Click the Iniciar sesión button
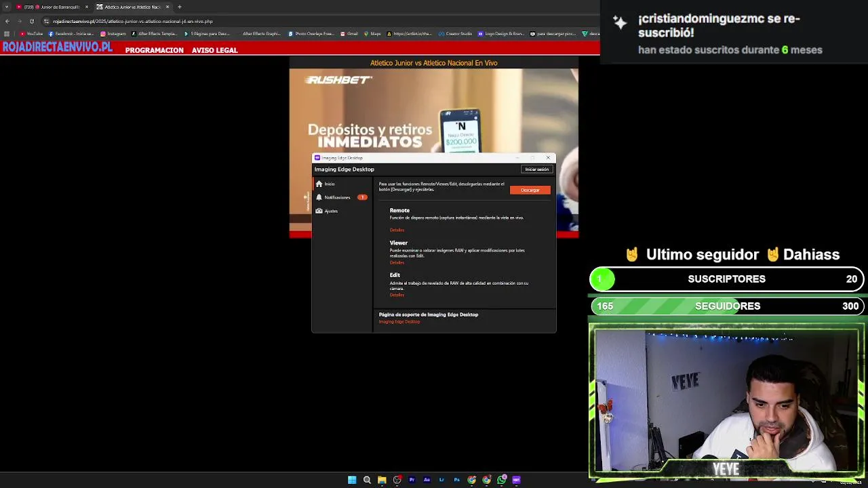Viewport: 868px width, 488px height. point(536,169)
